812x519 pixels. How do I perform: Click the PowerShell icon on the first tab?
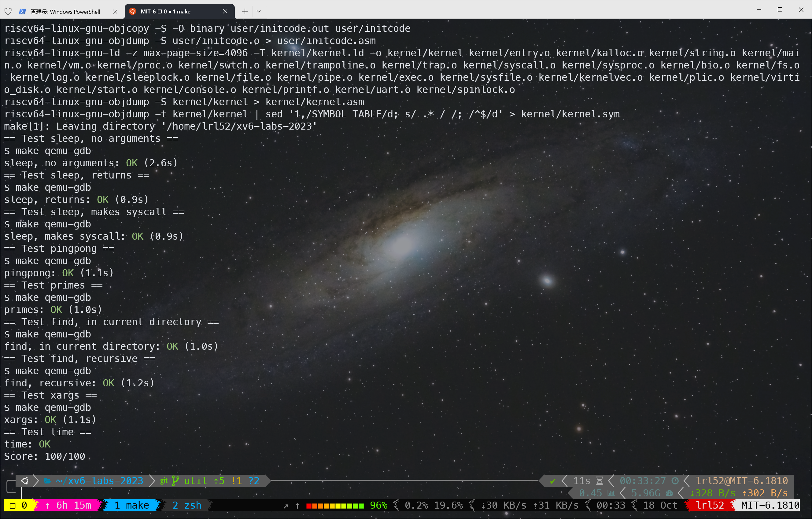point(22,12)
